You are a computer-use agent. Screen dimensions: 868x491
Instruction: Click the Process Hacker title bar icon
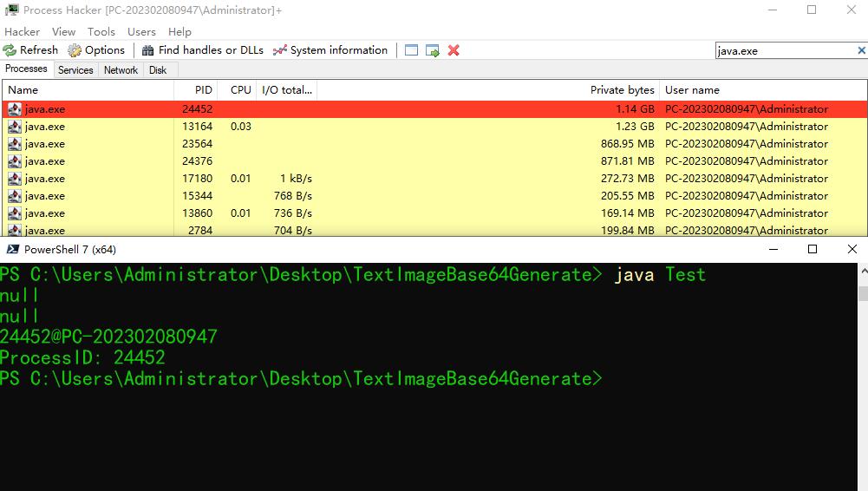[11, 10]
